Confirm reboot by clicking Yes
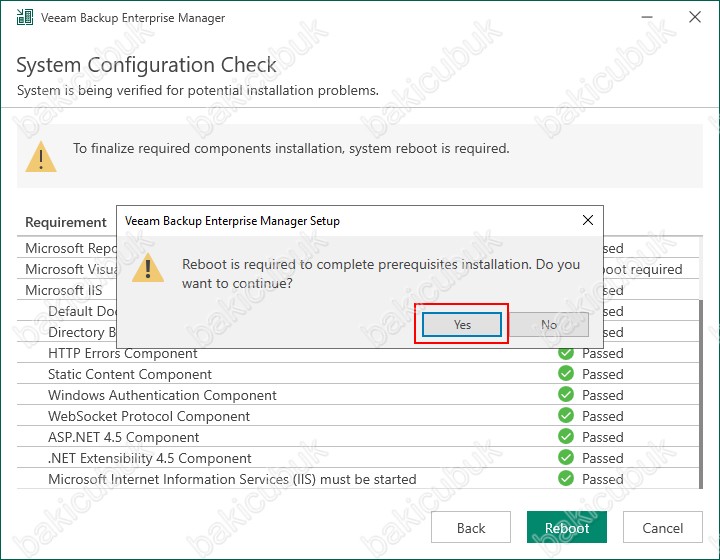 462,324
